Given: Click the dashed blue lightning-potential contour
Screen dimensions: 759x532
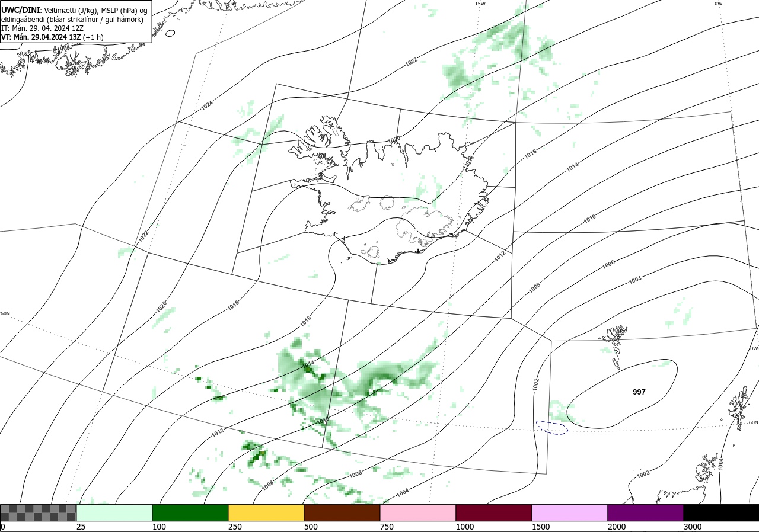Looking at the screenshot, I should [x=552, y=427].
